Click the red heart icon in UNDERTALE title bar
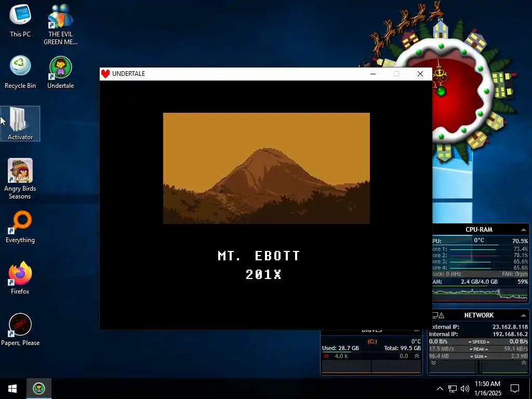 pyautogui.click(x=105, y=74)
